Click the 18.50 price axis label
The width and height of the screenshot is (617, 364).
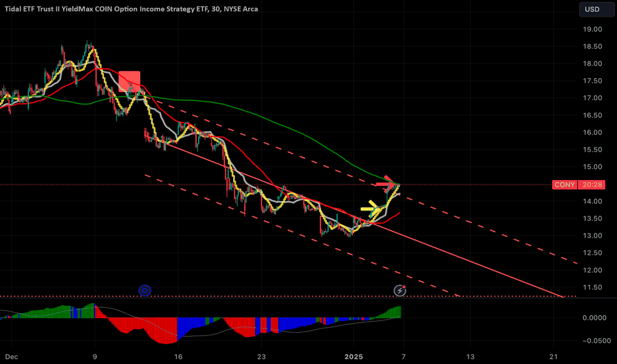[593, 46]
